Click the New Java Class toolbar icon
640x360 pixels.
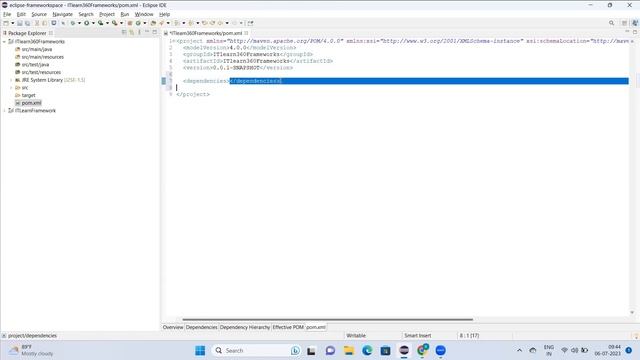pyautogui.click(x=138, y=23)
